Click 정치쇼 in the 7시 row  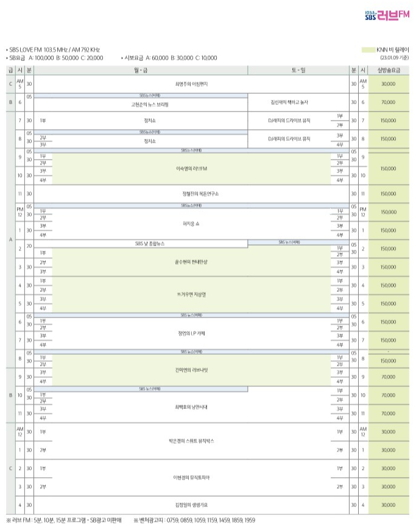coord(150,121)
